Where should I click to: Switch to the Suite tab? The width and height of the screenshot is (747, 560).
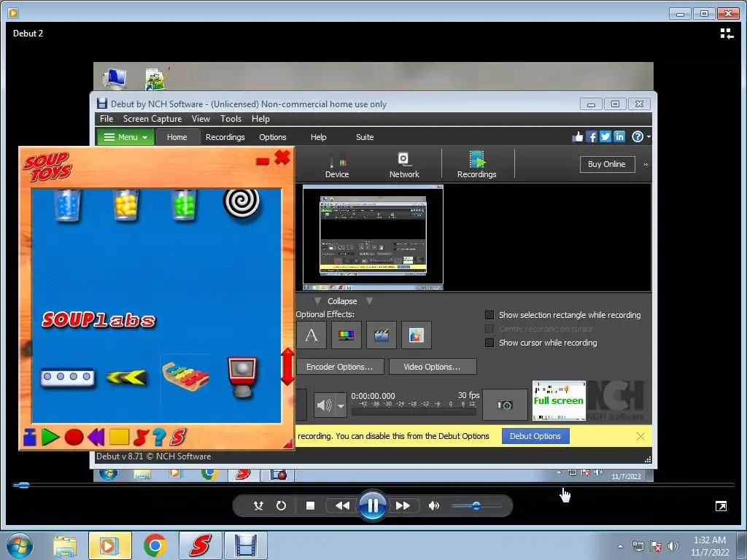point(365,137)
